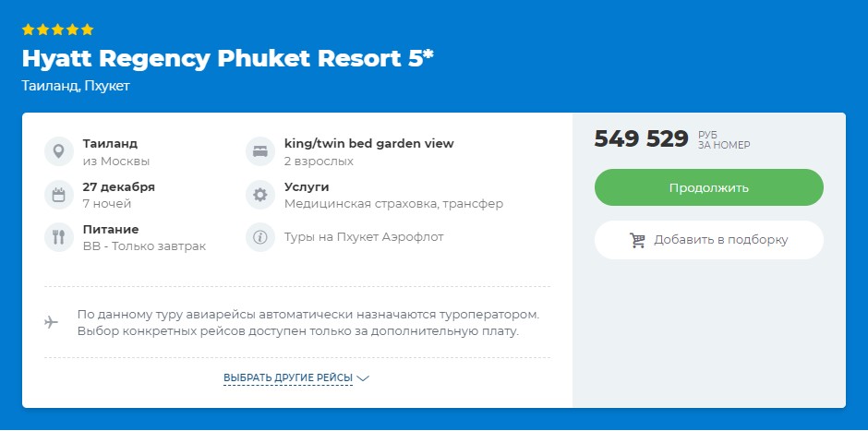
Task: Click king/twin bed garden view room text
Action: [368, 144]
